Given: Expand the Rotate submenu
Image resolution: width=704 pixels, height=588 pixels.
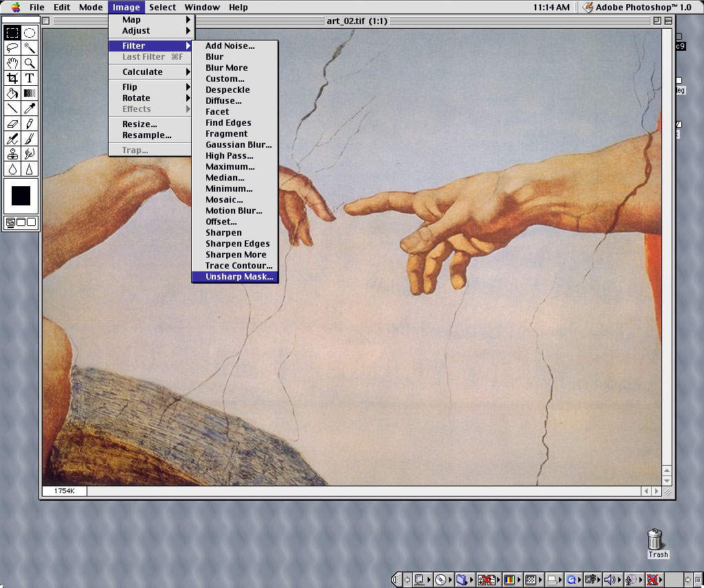Looking at the screenshot, I should click(150, 98).
